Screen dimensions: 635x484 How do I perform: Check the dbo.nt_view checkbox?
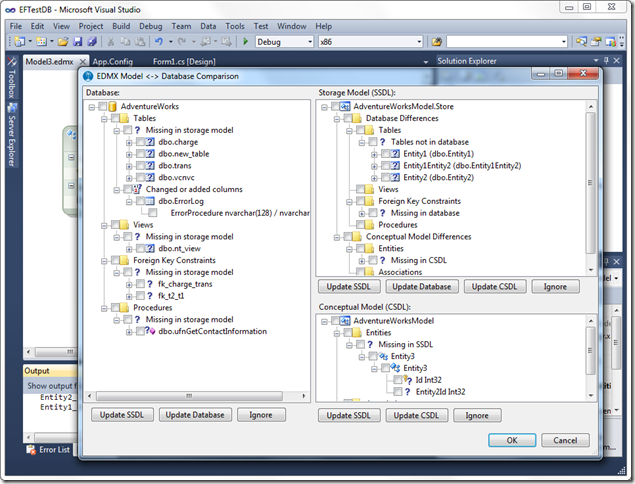click(141, 249)
